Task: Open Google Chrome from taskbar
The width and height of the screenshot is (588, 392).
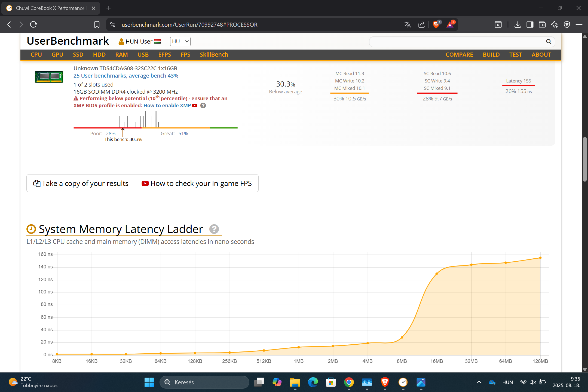Action: pyautogui.click(x=349, y=382)
